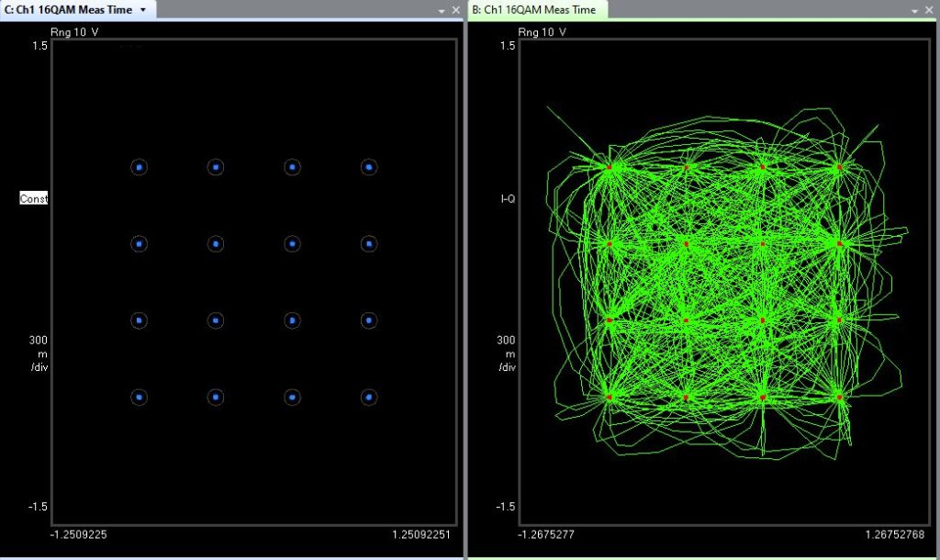
Task: Close the trace C panel
Action: pyautogui.click(x=456, y=10)
